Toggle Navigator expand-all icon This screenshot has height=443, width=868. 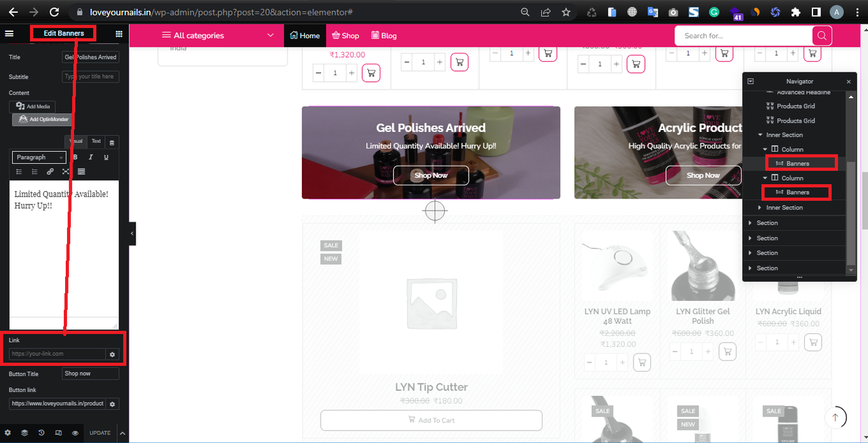click(x=751, y=81)
